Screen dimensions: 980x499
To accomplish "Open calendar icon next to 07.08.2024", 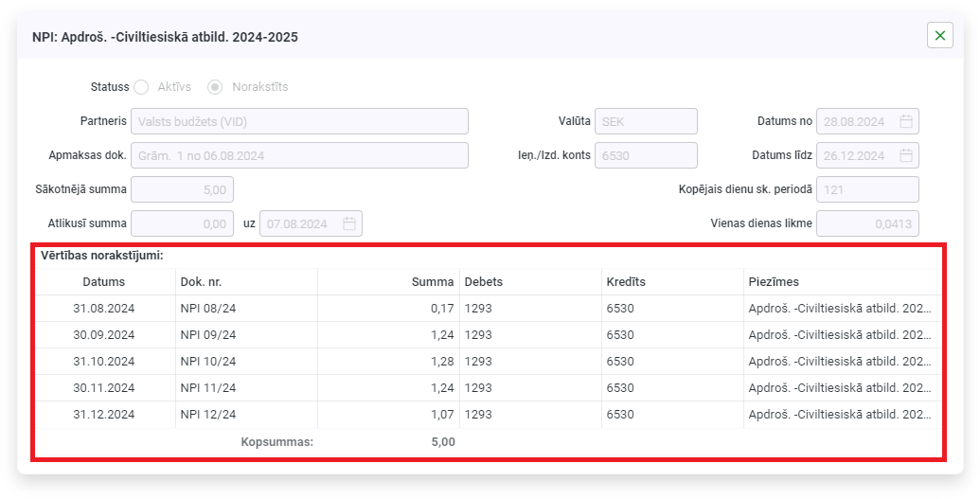I will (x=348, y=223).
